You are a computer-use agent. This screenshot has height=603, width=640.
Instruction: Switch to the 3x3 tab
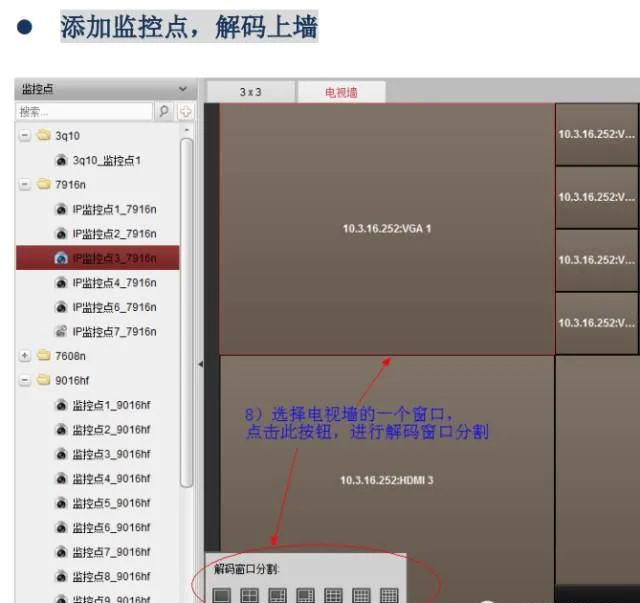tap(251, 92)
